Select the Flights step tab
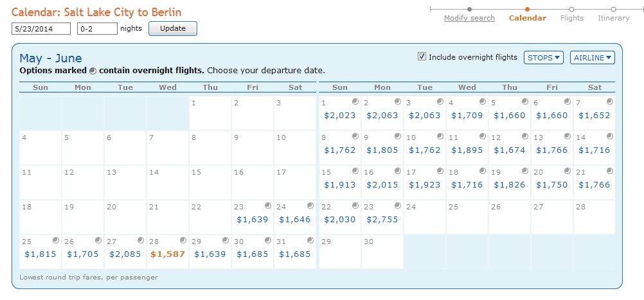 pos(572,18)
